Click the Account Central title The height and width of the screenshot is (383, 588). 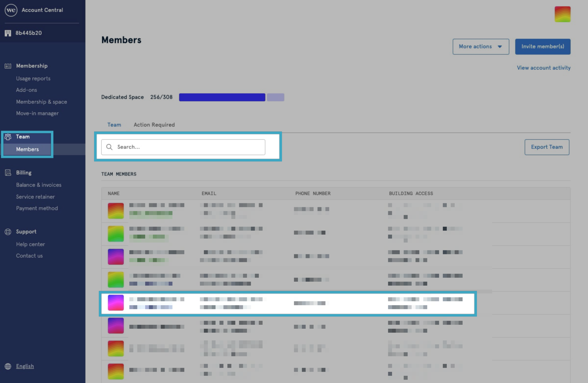(42, 10)
